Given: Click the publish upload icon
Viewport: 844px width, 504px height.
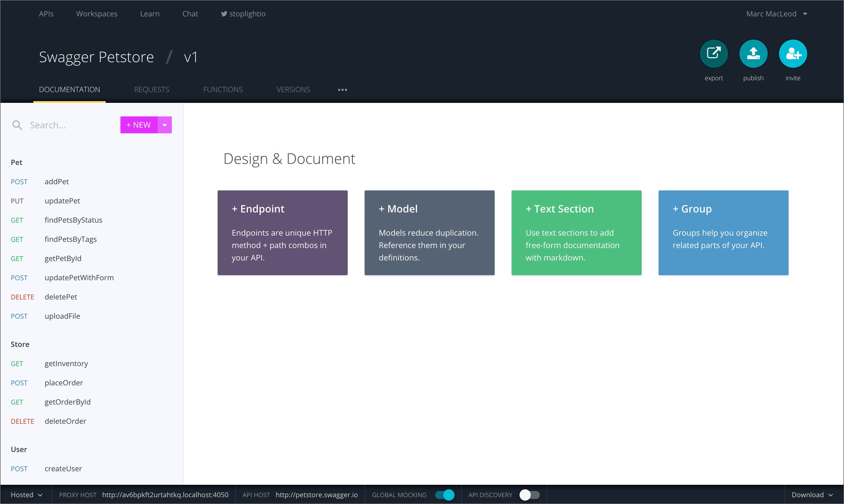Looking at the screenshot, I should point(753,54).
